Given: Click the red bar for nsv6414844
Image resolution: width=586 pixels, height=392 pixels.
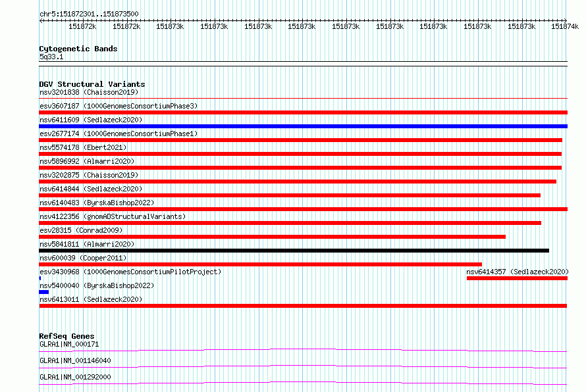Looking at the screenshot, I should pyautogui.click(x=290, y=195).
